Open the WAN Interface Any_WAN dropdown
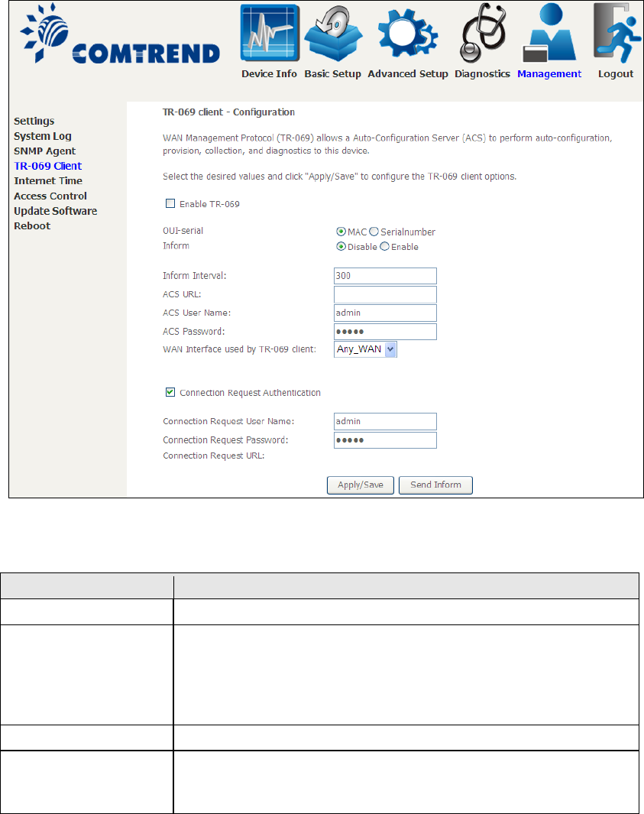 coord(365,349)
